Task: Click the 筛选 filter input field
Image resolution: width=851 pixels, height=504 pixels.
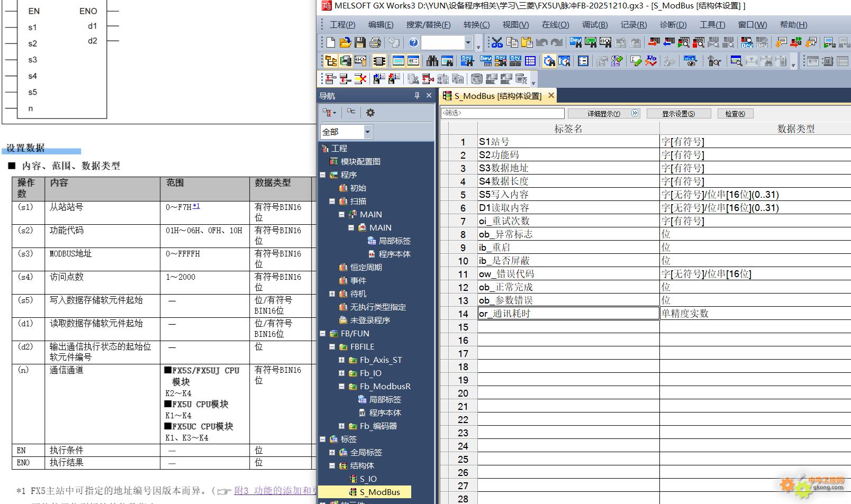Action: (503, 113)
